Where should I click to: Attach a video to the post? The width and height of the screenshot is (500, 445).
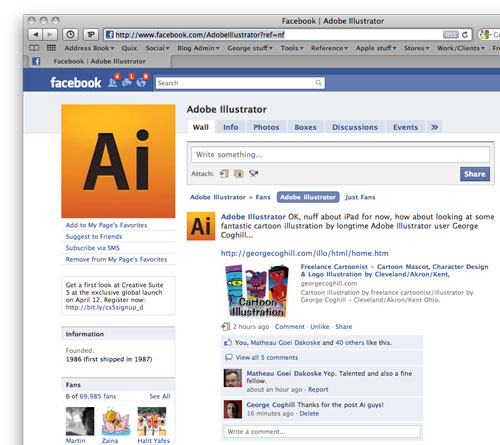pos(254,173)
